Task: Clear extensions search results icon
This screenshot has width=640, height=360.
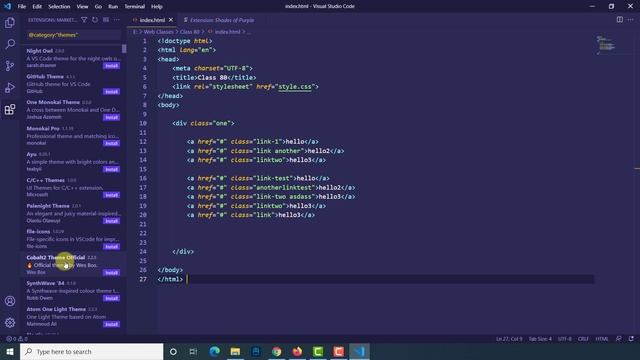Action: [x=106, y=20]
